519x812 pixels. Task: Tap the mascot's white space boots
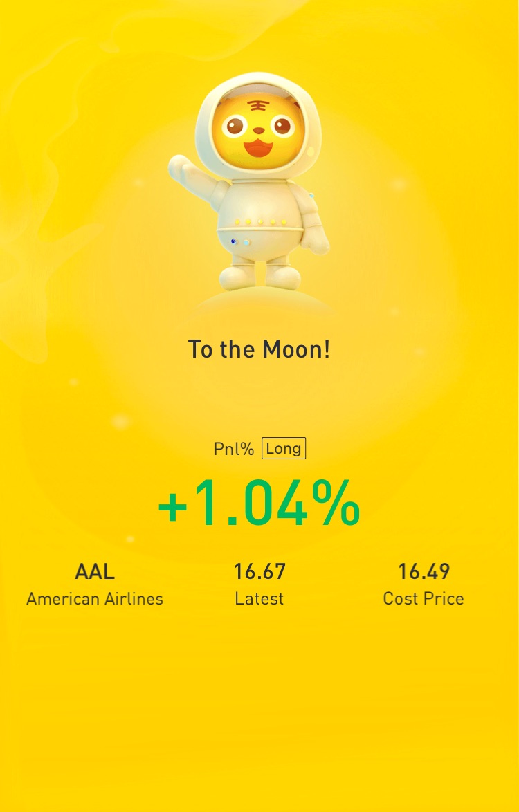pos(259,276)
